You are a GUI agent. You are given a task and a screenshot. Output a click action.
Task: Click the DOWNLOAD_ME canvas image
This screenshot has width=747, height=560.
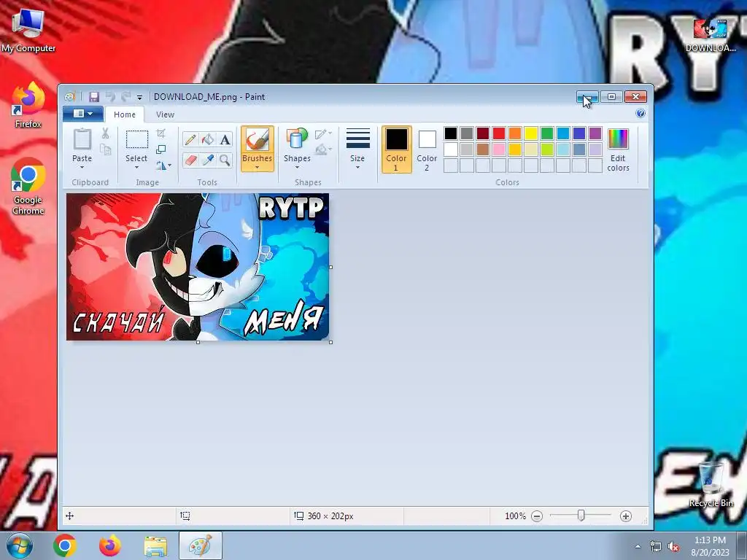click(x=198, y=267)
